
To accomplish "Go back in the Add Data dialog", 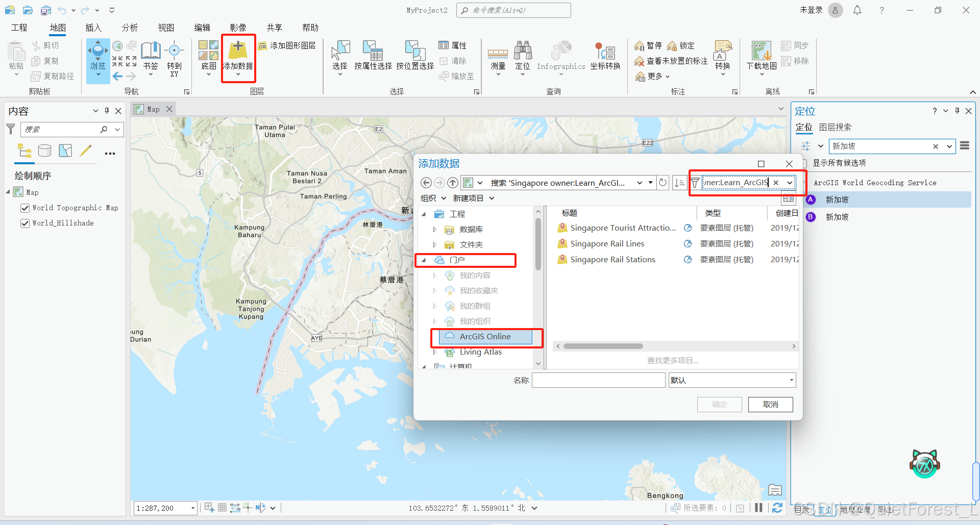I will pos(426,183).
